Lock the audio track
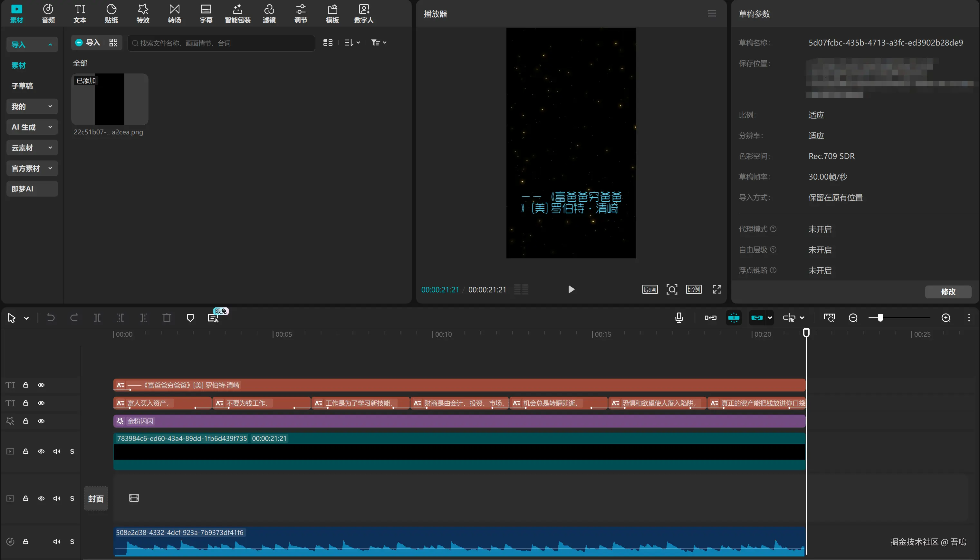980x560 pixels. pos(26,542)
